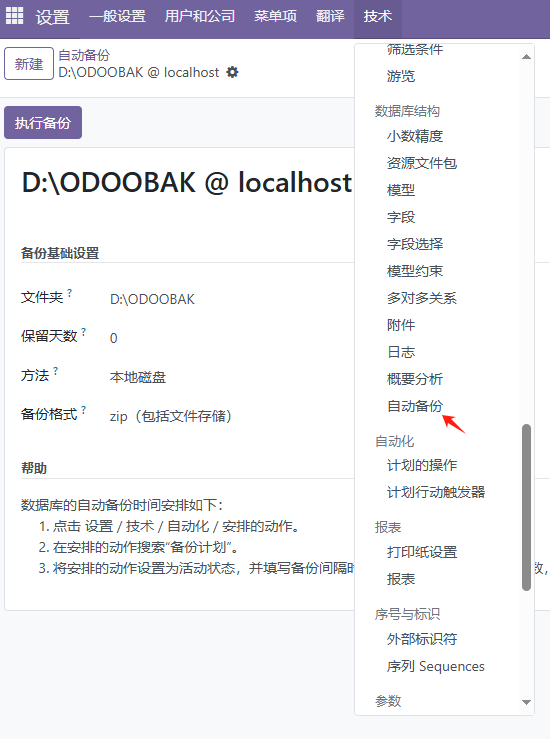This screenshot has height=739, width=550.
Task: Click the dropdown menu scrollbar thumb
Action: 526,507
